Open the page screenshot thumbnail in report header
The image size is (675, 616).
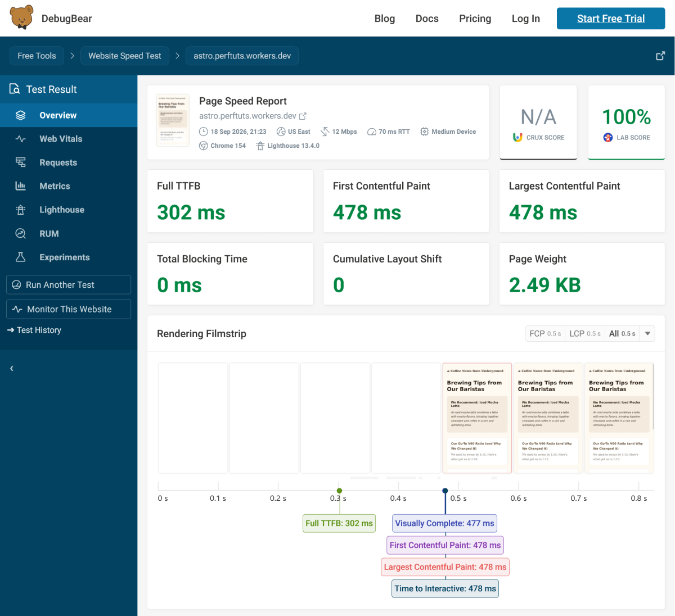tap(173, 120)
